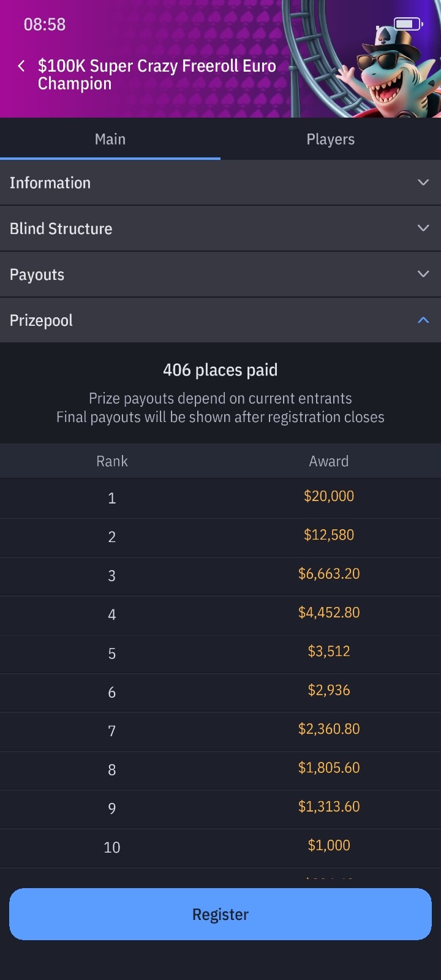Select the rank 1 $20,000 award
Image resolution: width=441 pixels, height=980 pixels.
(329, 496)
